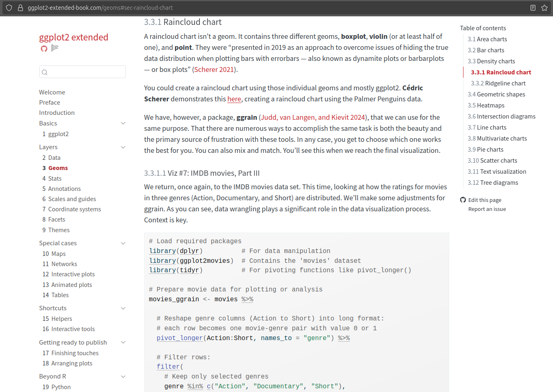Bookmark this page with the star icon
The image size is (553, 392).
544,8
